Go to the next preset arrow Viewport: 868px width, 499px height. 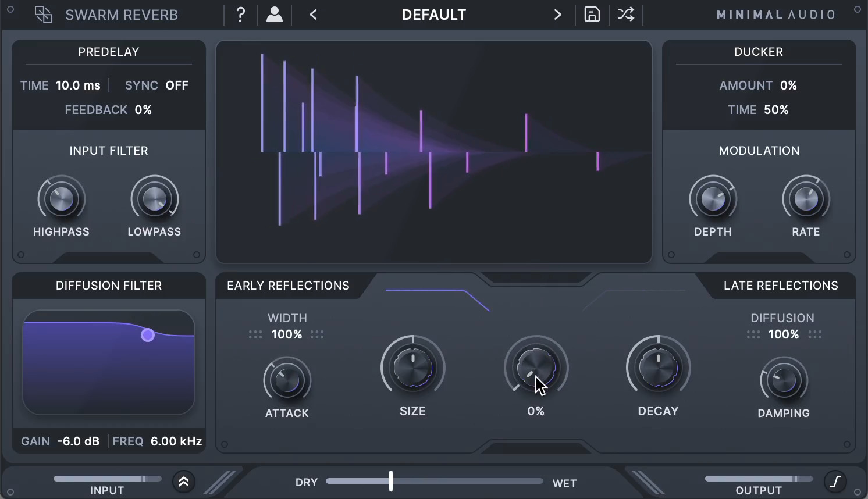557,15
